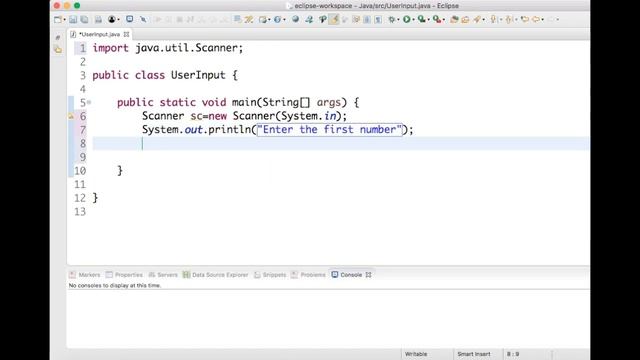The height and width of the screenshot is (360, 640).
Task: Switch to the Markers tab
Action: coord(85,275)
